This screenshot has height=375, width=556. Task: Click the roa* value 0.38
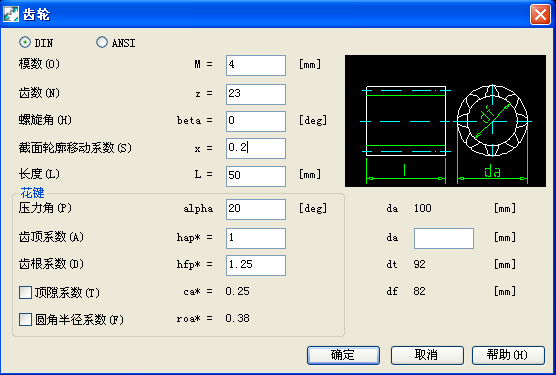(238, 319)
